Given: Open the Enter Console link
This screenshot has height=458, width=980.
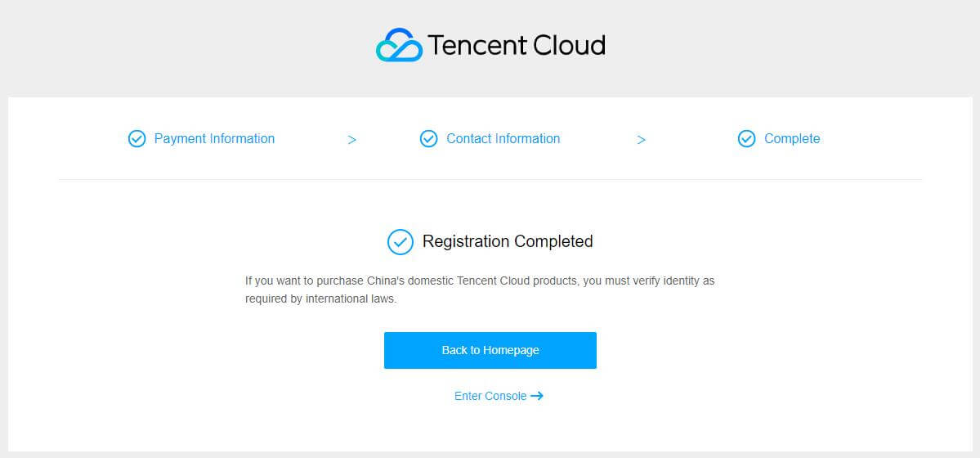Looking at the screenshot, I should 490,396.
